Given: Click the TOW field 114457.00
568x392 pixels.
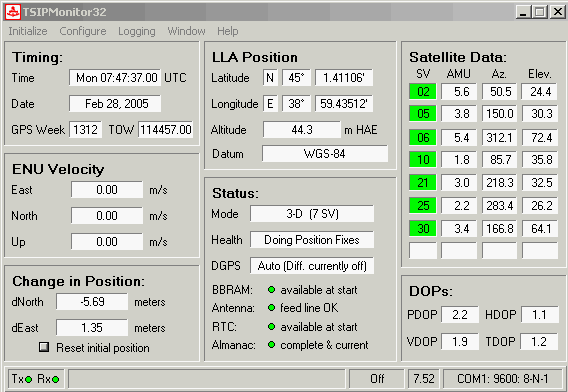Looking at the screenshot, I should pyautogui.click(x=166, y=129).
